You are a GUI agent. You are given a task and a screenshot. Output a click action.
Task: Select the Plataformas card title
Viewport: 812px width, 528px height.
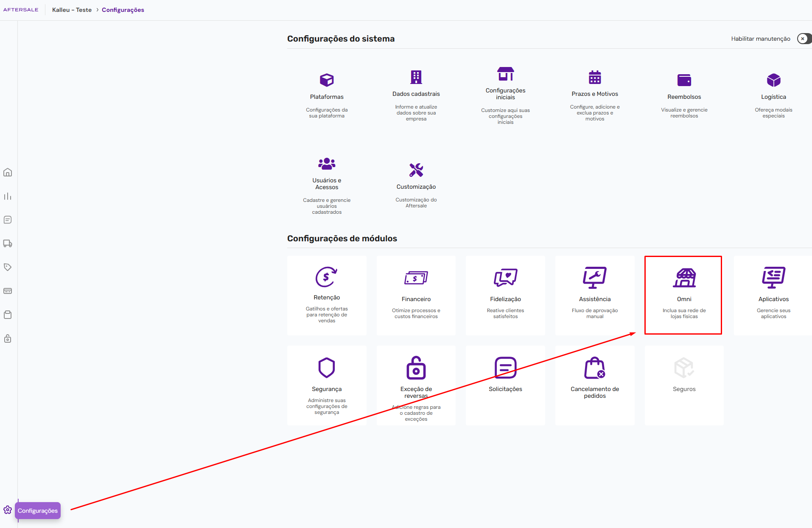327,97
